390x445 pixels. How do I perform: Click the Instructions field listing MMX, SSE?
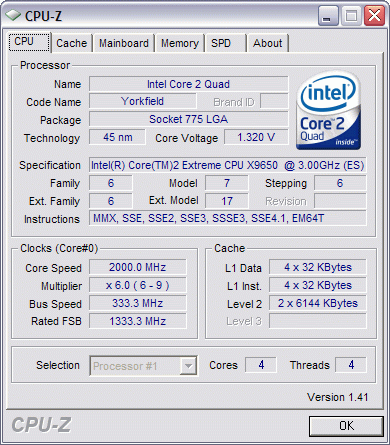(x=228, y=218)
